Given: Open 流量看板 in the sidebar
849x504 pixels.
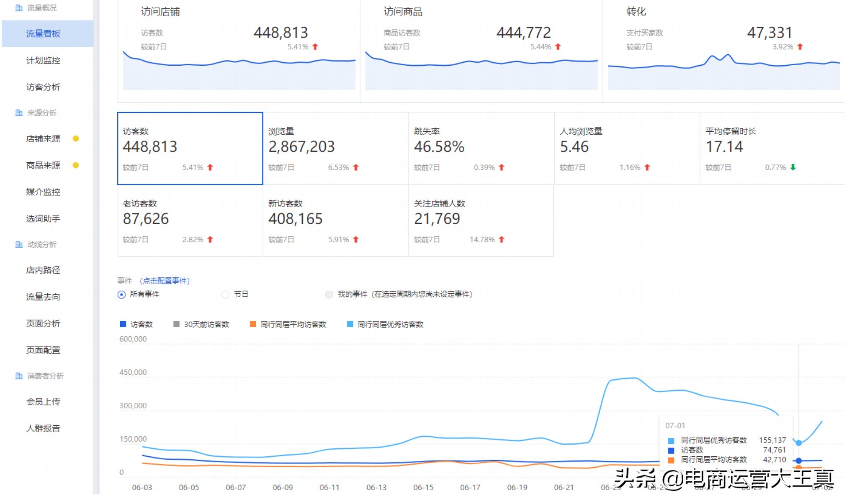Looking at the screenshot, I should point(43,34).
